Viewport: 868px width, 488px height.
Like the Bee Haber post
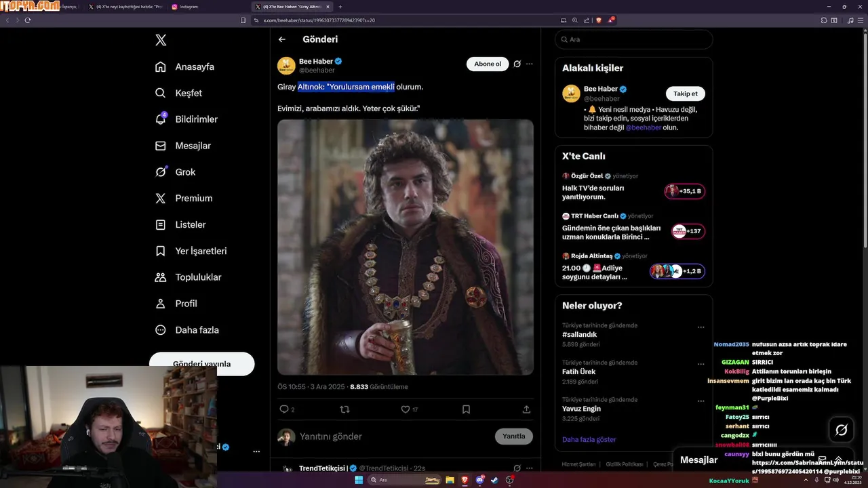click(x=406, y=409)
